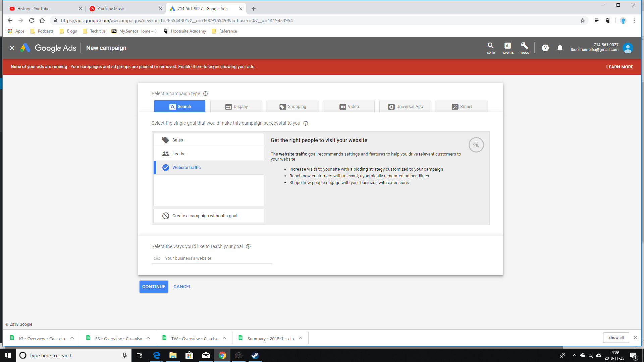This screenshot has width=644, height=362.
Task: Click the help icon beside campaign type
Action: point(206,94)
